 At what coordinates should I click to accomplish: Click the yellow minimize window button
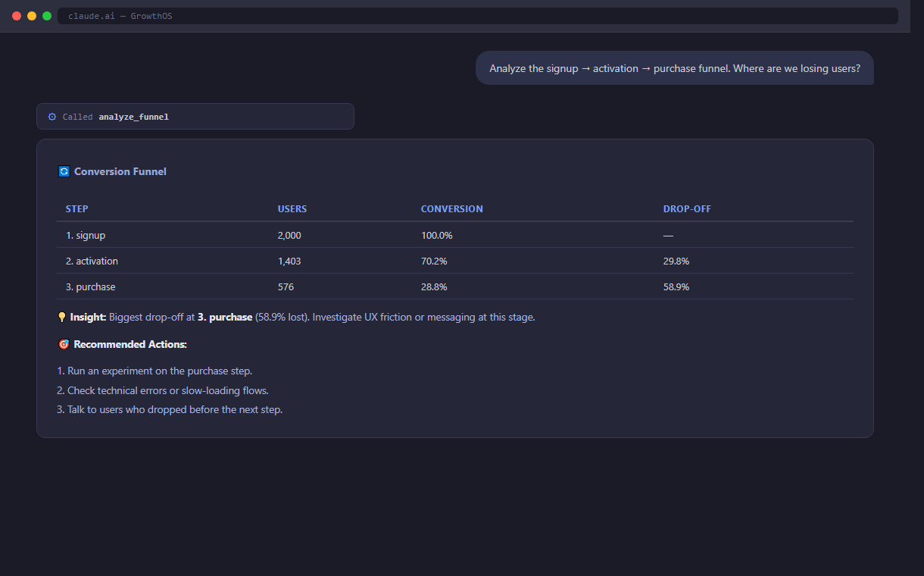pyautogui.click(x=32, y=16)
